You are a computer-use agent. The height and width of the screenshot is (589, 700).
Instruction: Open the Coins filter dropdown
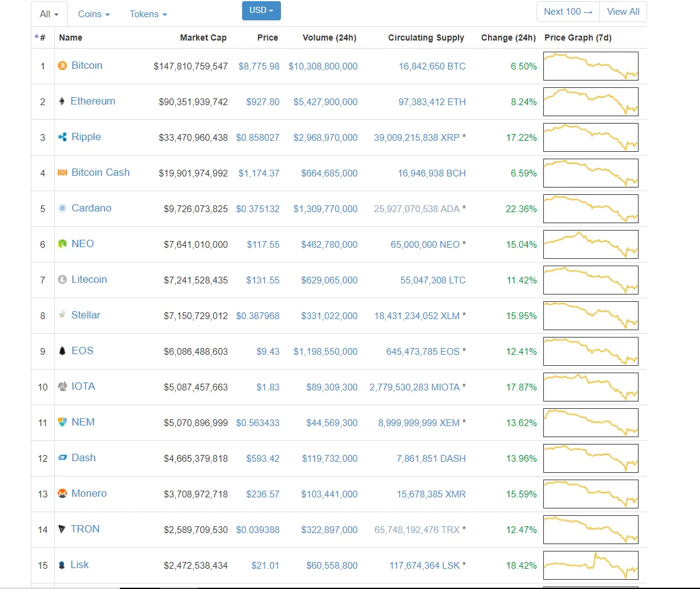[94, 14]
